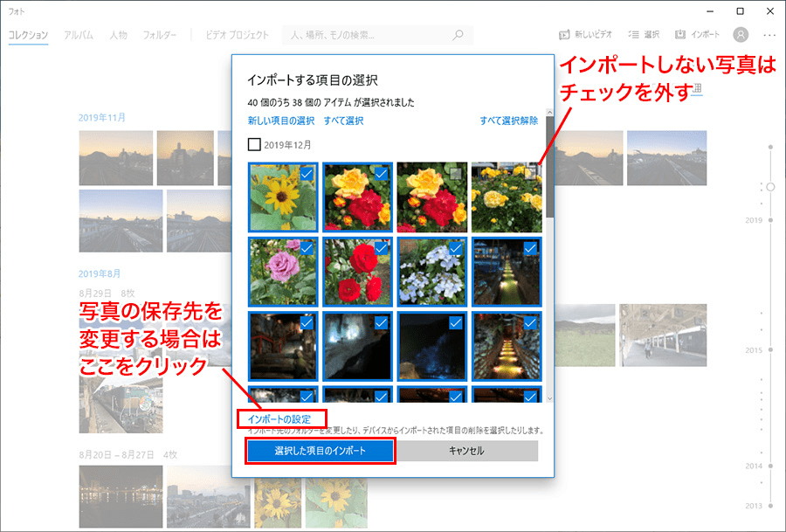Screen dimensions: 786x532
Task: Select the dark cave with red railing thumbnail
Action: (283, 347)
